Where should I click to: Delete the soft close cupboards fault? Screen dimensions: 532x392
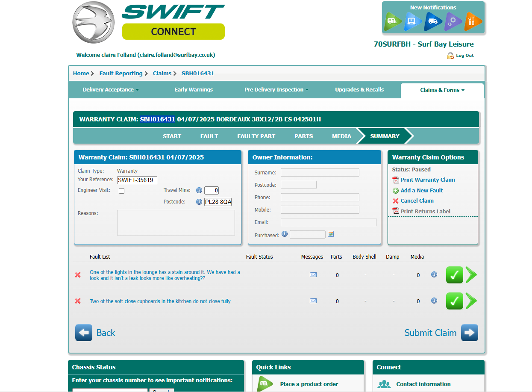(x=78, y=301)
